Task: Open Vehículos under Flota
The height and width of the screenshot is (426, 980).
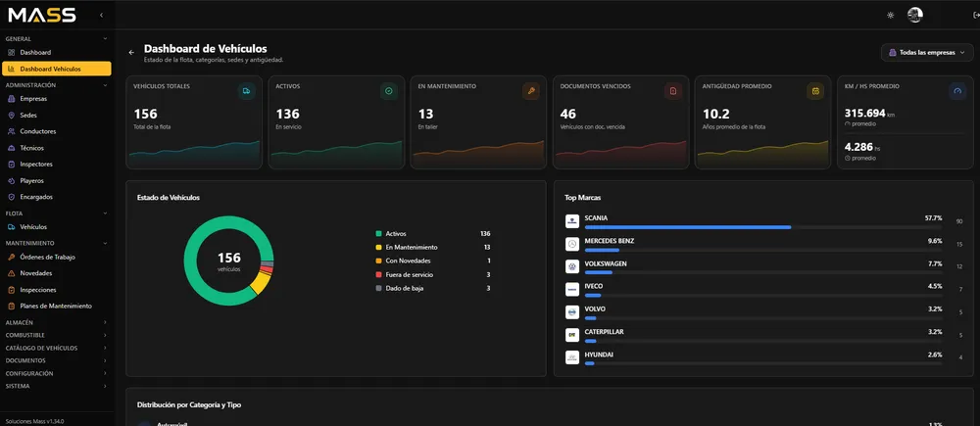Action: click(x=56, y=227)
